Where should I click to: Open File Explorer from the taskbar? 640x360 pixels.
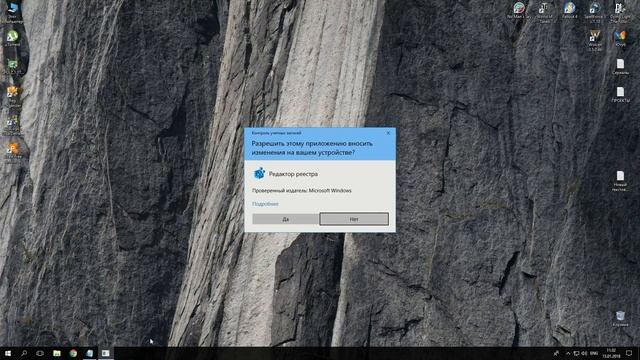pos(57,353)
